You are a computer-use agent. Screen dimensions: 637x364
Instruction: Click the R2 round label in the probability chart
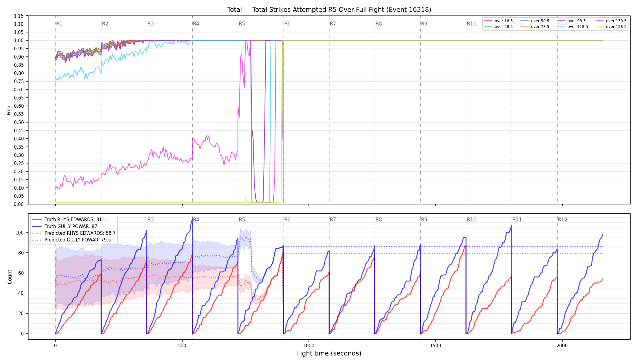[105, 24]
